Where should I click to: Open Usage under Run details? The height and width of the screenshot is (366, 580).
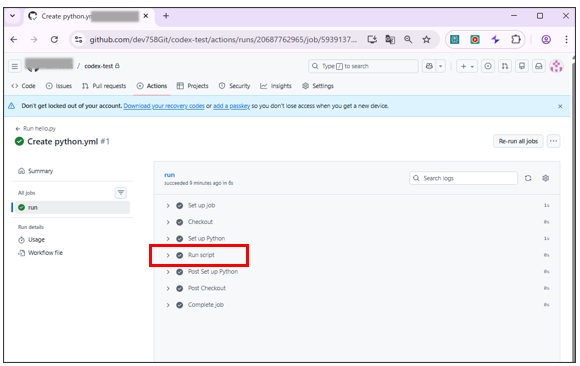tap(32, 240)
